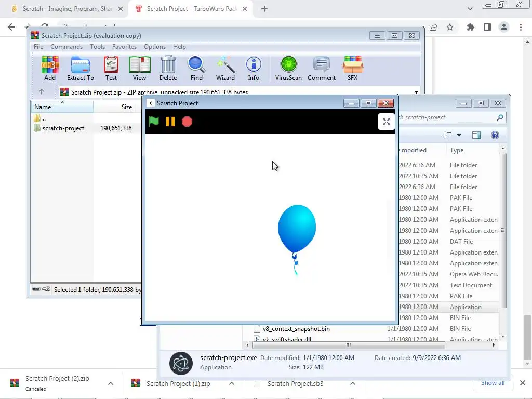Toggle fullscreen in Scratch Project window
The width and height of the screenshot is (532, 399).
point(386,122)
